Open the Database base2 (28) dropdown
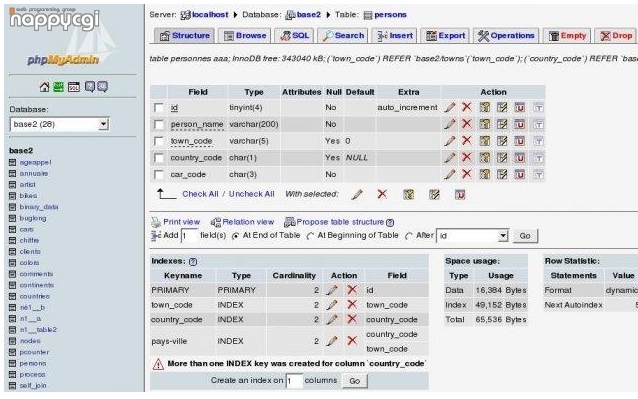The image size is (638, 399). coord(59,124)
